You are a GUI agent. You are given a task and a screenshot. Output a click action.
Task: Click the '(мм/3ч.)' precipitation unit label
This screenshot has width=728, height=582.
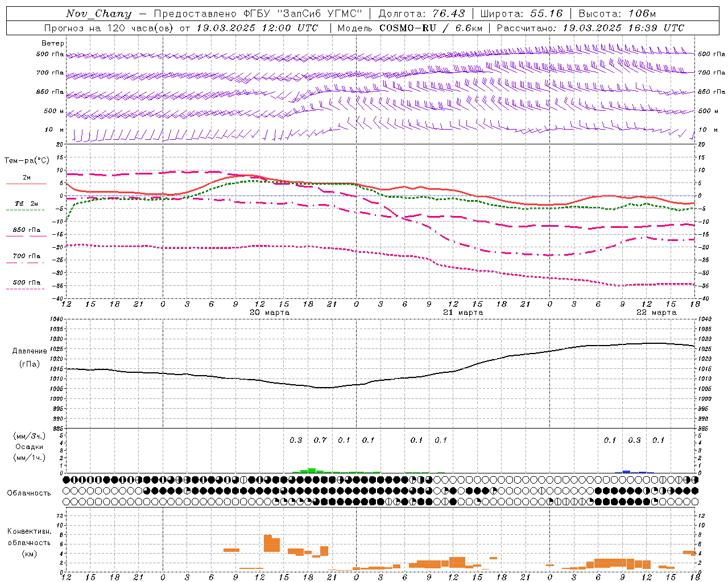30,436
